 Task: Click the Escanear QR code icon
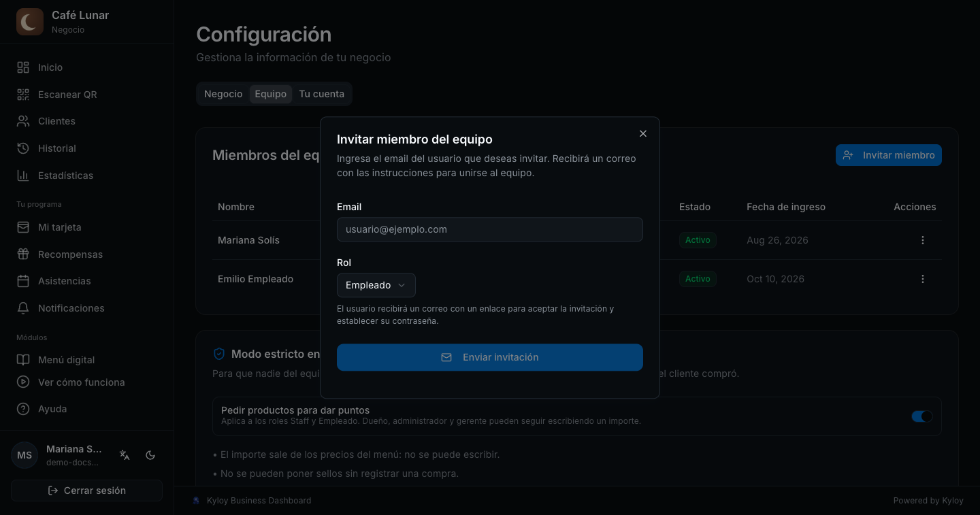pyautogui.click(x=23, y=95)
